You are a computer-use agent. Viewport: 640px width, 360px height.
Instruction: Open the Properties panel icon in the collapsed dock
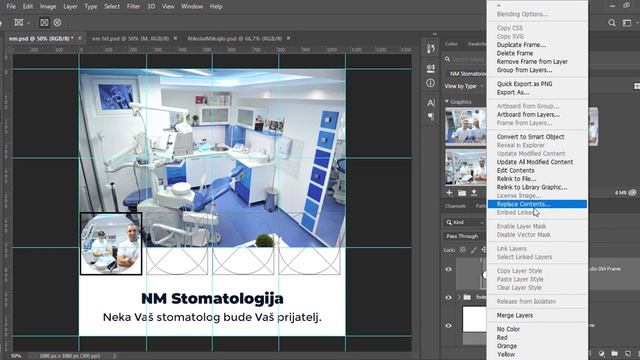pyautogui.click(x=431, y=68)
